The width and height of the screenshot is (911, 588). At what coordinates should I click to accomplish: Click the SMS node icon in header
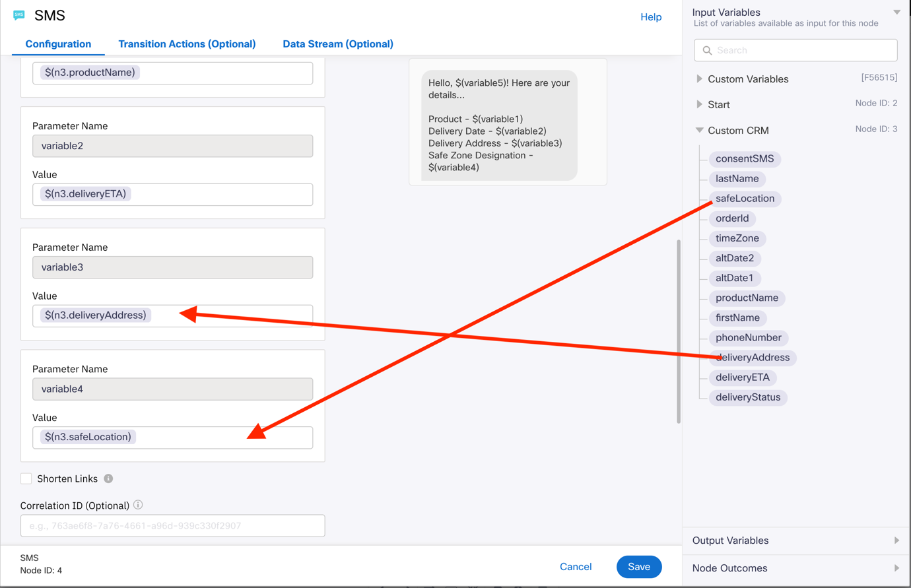pos(19,15)
